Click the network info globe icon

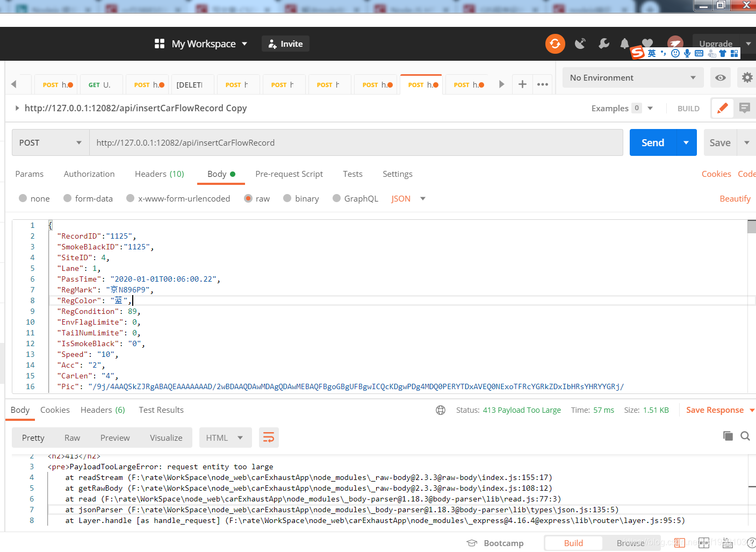pos(441,410)
